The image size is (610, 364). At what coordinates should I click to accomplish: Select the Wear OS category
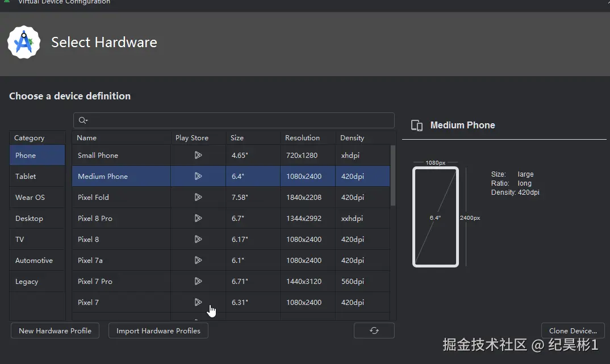37,197
